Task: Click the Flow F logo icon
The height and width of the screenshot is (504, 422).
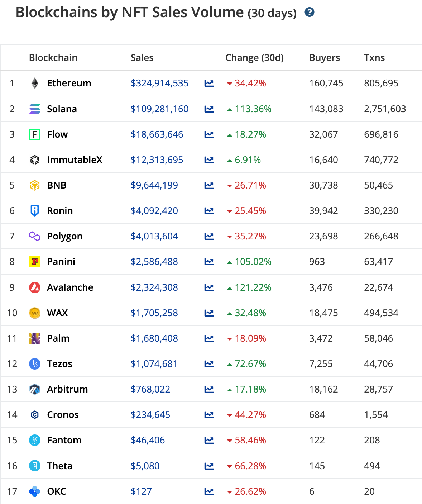Action: tap(35, 134)
